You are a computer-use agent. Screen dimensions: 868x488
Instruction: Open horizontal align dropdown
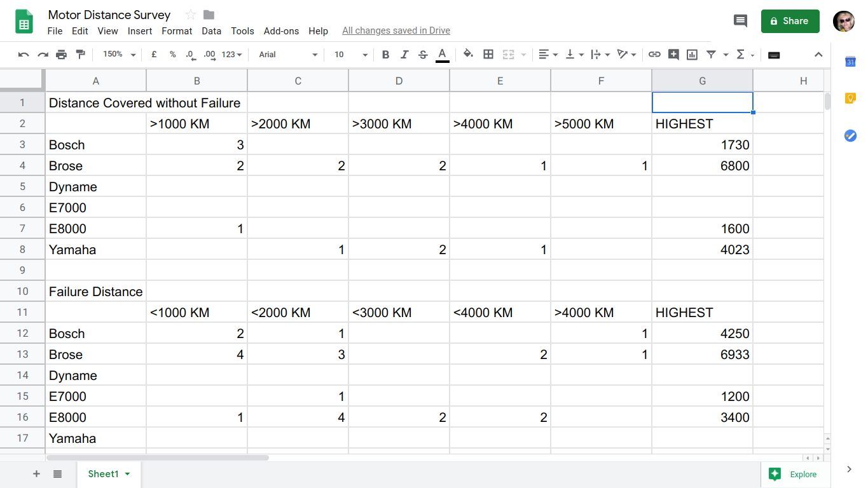coord(548,55)
